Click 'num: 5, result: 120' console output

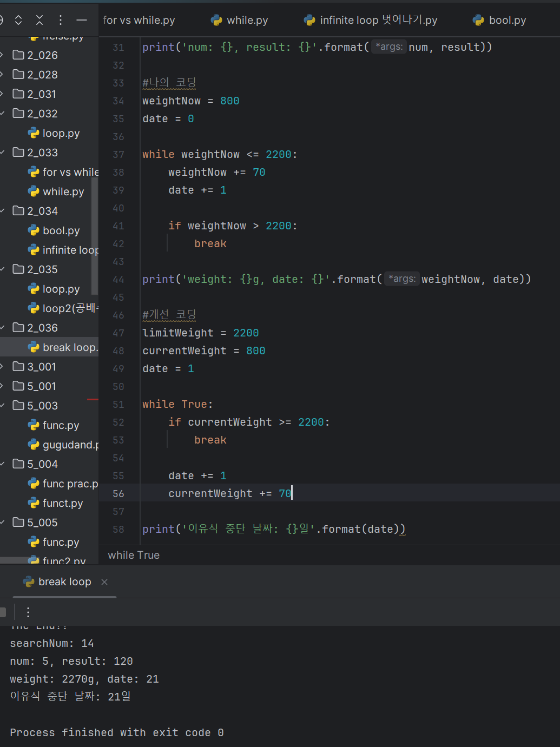(71, 661)
